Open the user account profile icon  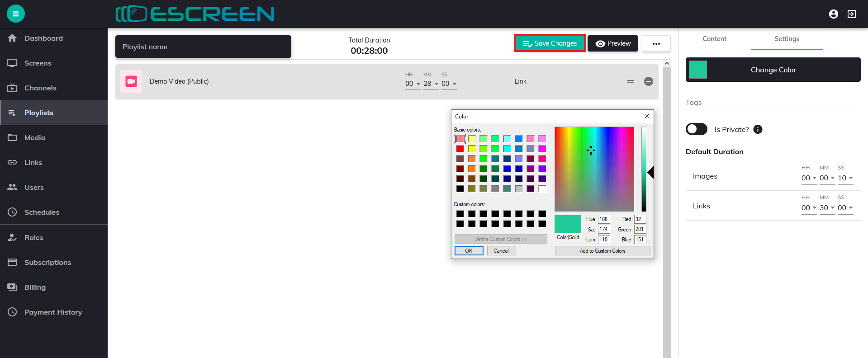pyautogui.click(x=833, y=14)
